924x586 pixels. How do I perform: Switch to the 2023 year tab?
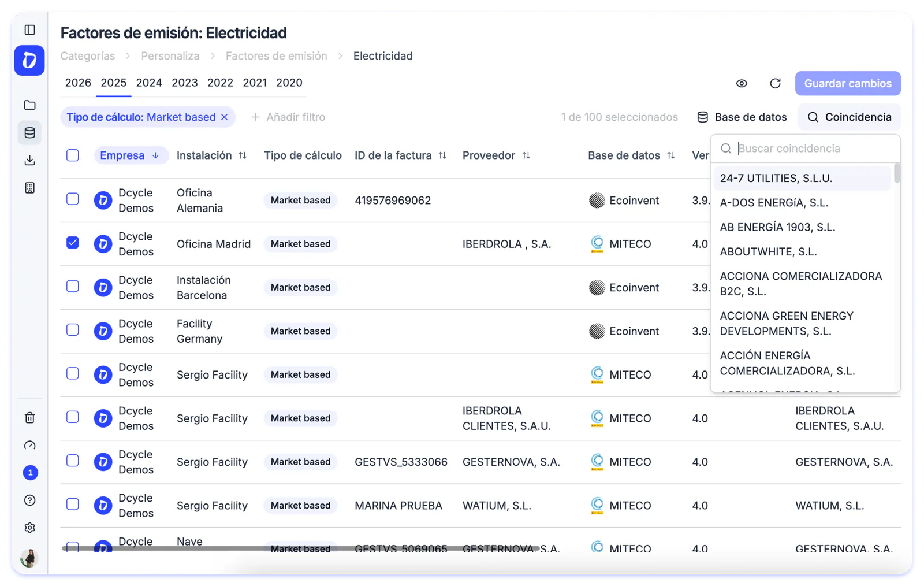(x=185, y=83)
